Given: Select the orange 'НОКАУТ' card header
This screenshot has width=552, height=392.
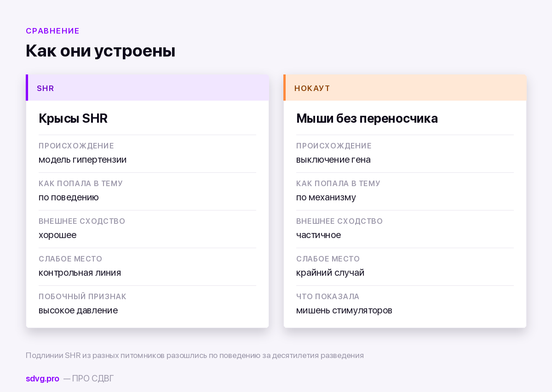Looking at the screenshot, I should coord(405,88).
